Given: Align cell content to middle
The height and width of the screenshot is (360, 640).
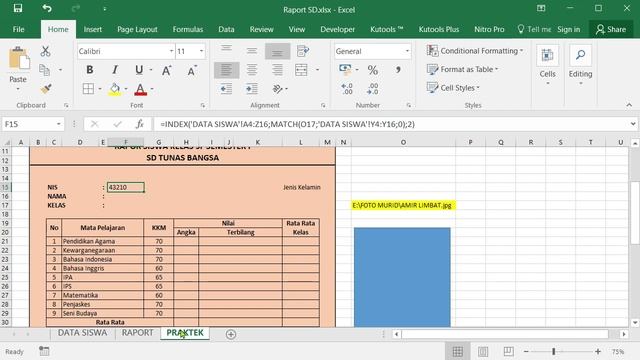Looking at the screenshot, I should click(252, 51).
